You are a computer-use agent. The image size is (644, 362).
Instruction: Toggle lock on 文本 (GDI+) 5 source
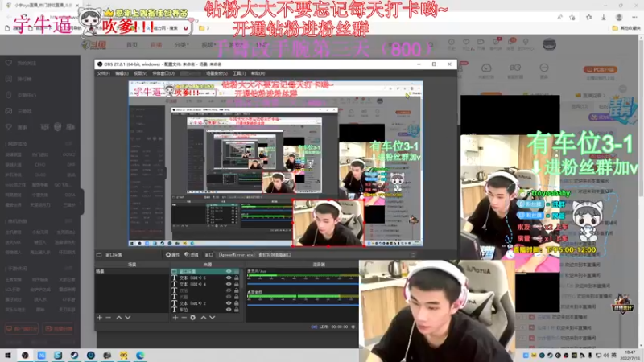pos(236,278)
